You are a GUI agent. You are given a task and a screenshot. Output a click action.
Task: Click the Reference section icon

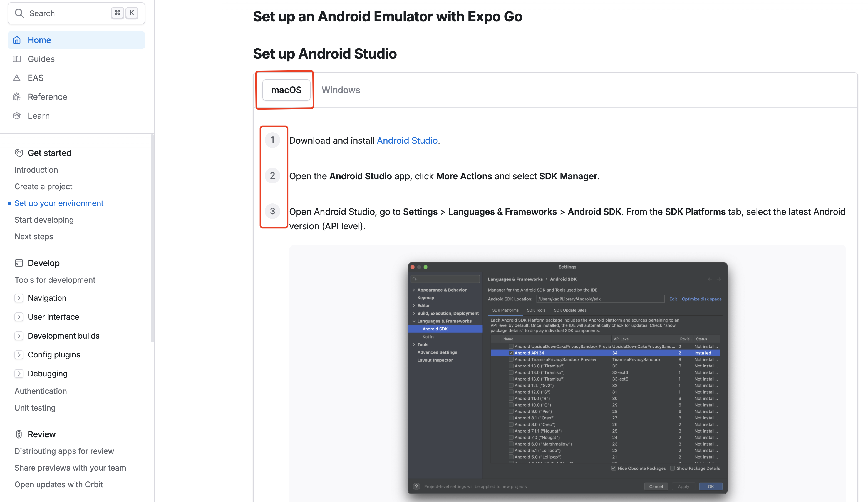point(16,97)
